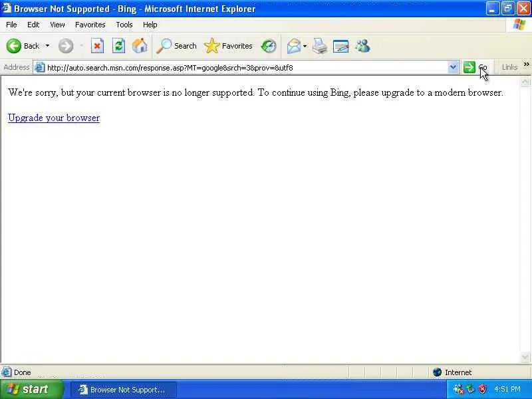Click the 4:51 PM system clock

[x=507, y=389]
